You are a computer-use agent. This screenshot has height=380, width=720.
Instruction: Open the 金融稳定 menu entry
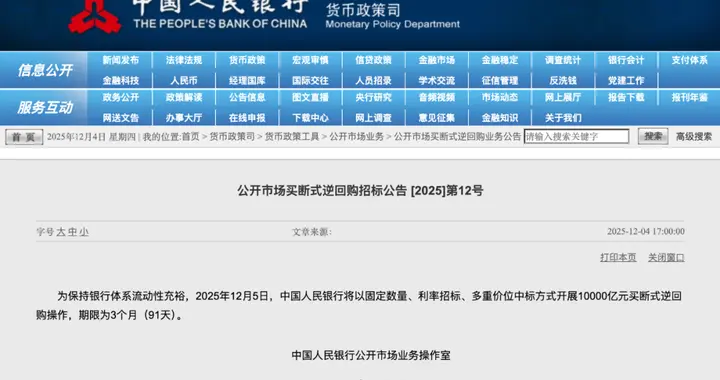click(x=500, y=60)
